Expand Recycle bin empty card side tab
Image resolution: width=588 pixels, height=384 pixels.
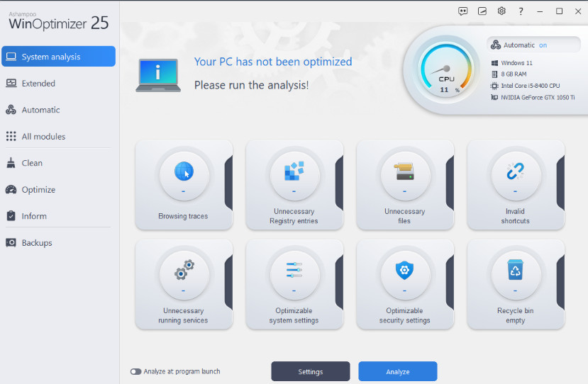click(560, 283)
